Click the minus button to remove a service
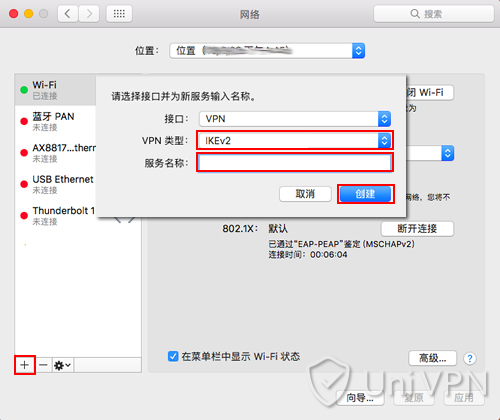 pos(43,365)
